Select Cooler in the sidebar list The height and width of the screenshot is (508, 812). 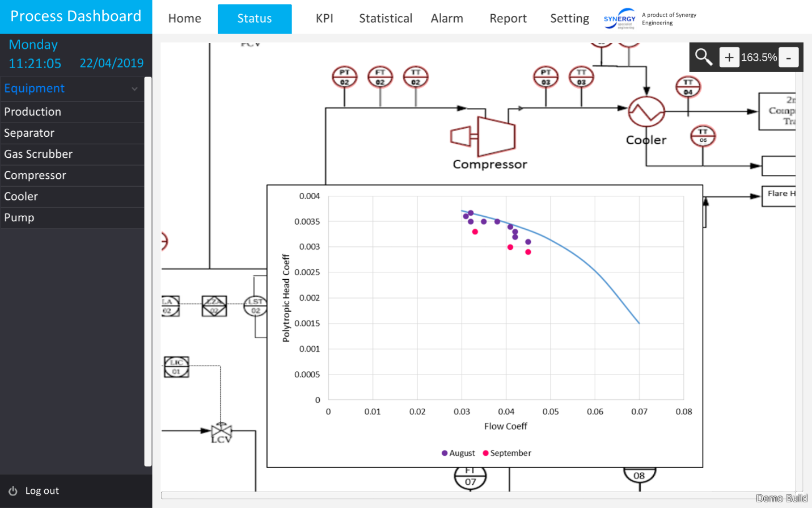[72, 196]
